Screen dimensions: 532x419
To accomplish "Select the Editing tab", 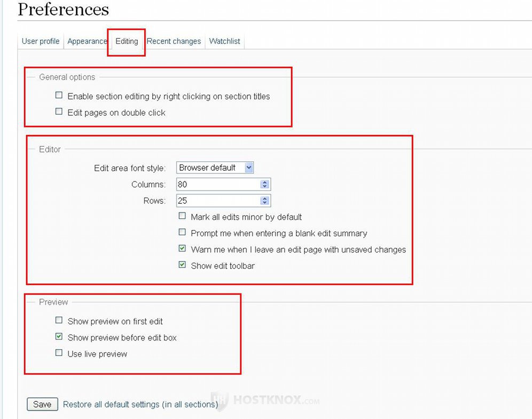I will tap(127, 41).
